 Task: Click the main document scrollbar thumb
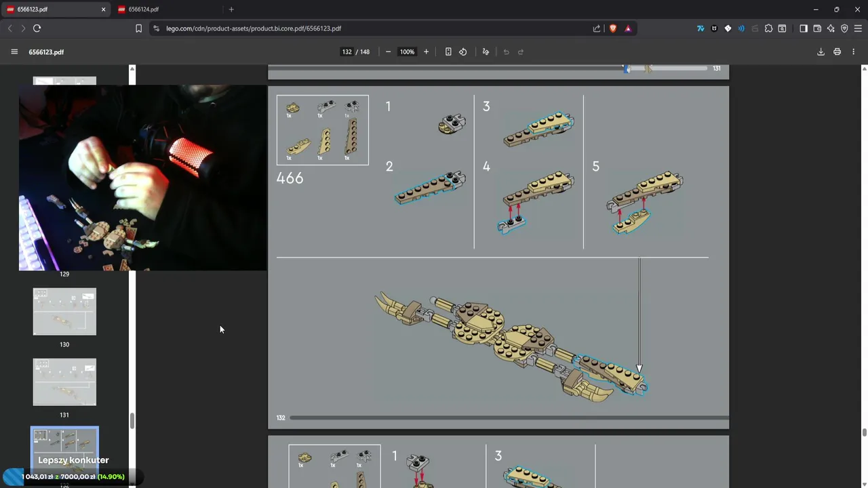pyautogui.click(x=865, y=433)
